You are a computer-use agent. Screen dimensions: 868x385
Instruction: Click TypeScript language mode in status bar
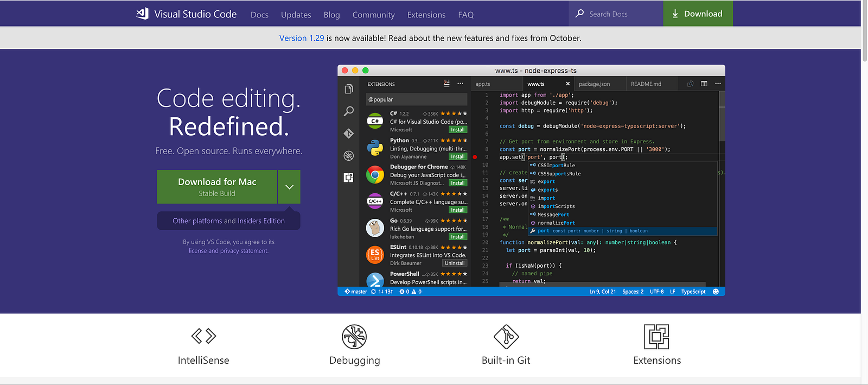(x=693, y=292)
